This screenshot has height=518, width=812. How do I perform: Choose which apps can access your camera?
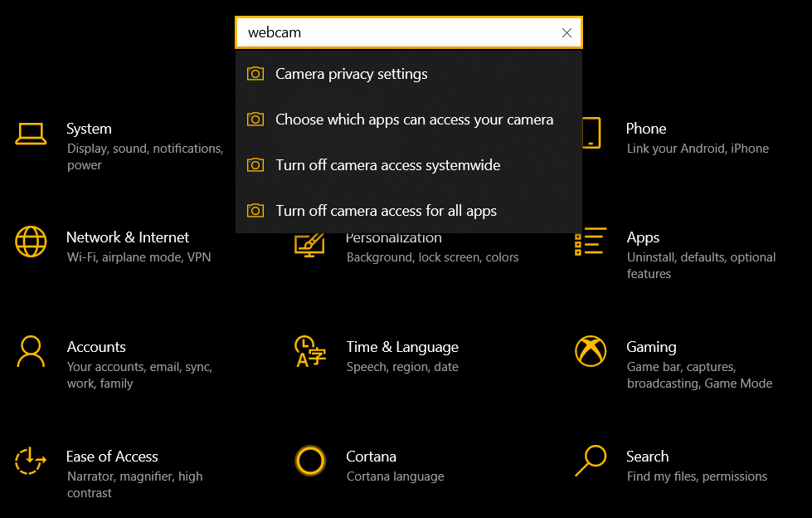tap(414, 120)
